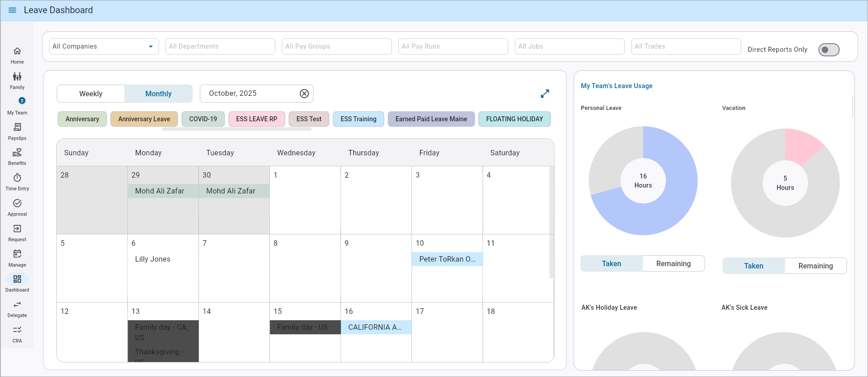Open the All Departments dropdown
The height and width of the screenshot is (377, 868).
click(220, 46)
